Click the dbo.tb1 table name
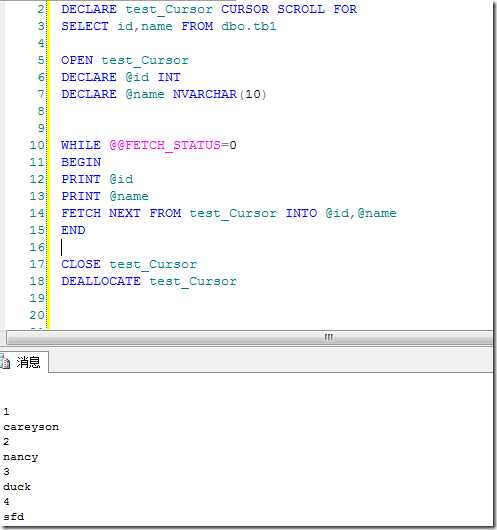Screen dimensions: 497x530 249,26
